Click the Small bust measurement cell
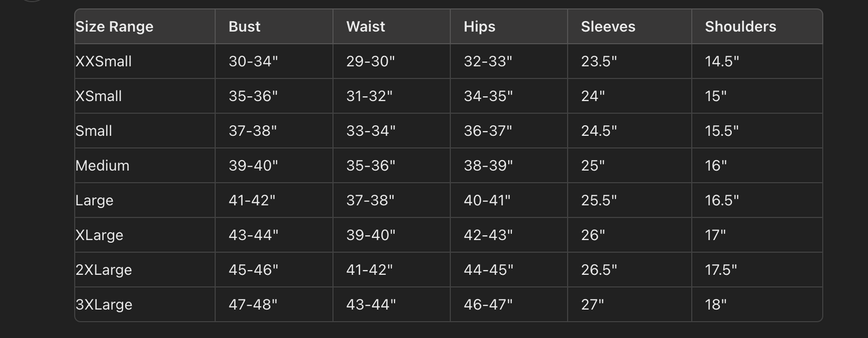868x338 pixels. tap(253, 131)
